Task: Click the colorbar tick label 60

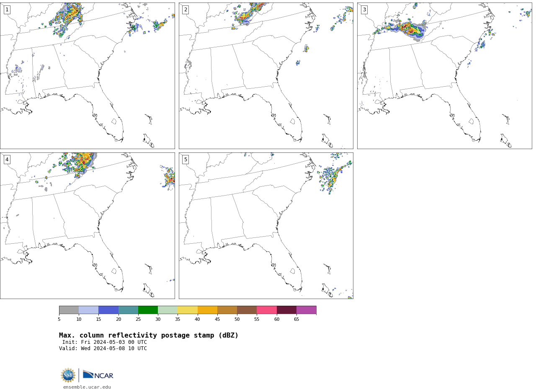Action: pyautogui.click(x=277, y=320)
